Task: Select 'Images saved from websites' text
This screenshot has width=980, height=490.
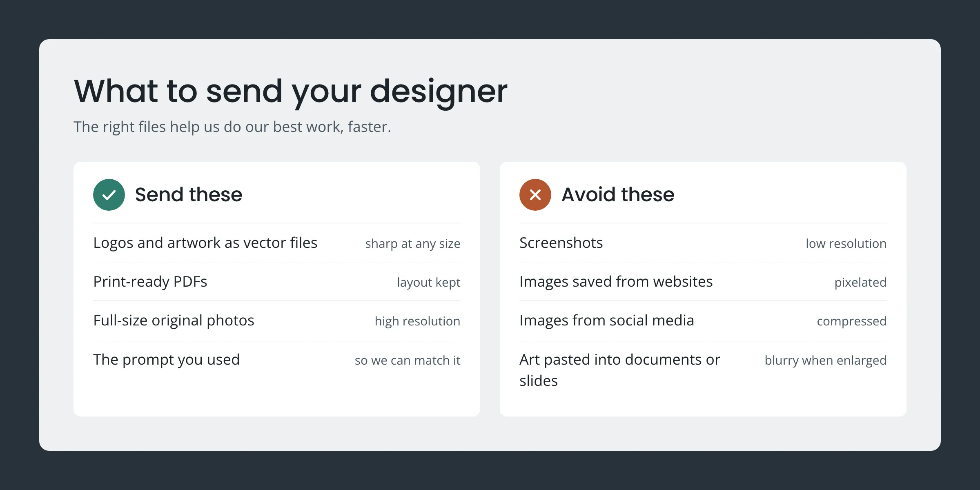Action: pyautogui.click(x=616, y=282)
